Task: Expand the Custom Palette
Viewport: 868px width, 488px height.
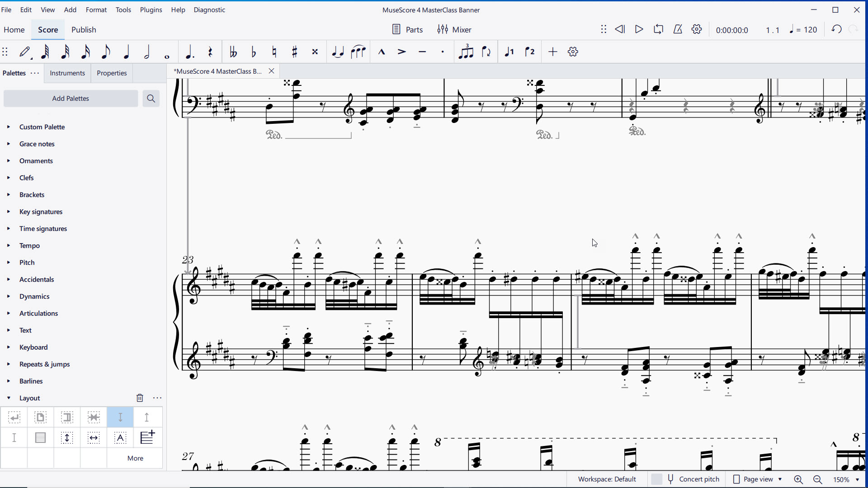Action: [9, 127]
